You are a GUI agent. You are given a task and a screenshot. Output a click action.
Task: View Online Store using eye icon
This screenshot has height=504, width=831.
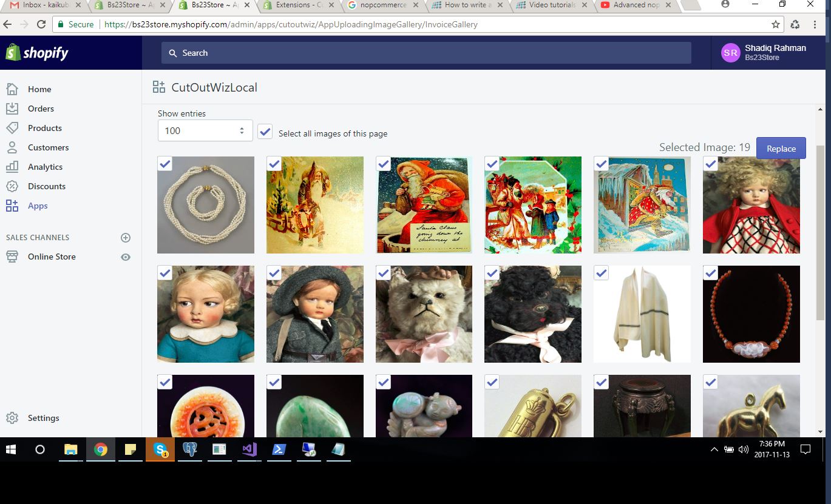click(126, 257)
